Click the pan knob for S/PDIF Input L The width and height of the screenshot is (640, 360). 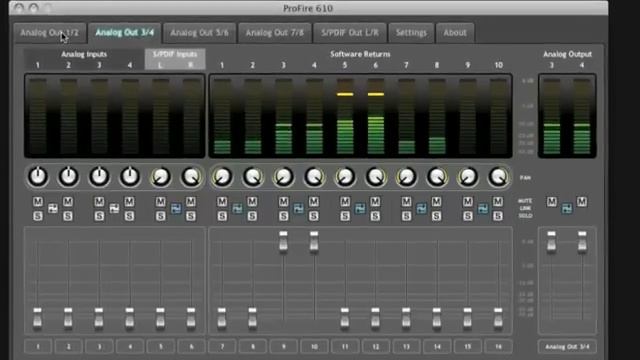coord(161,177)
